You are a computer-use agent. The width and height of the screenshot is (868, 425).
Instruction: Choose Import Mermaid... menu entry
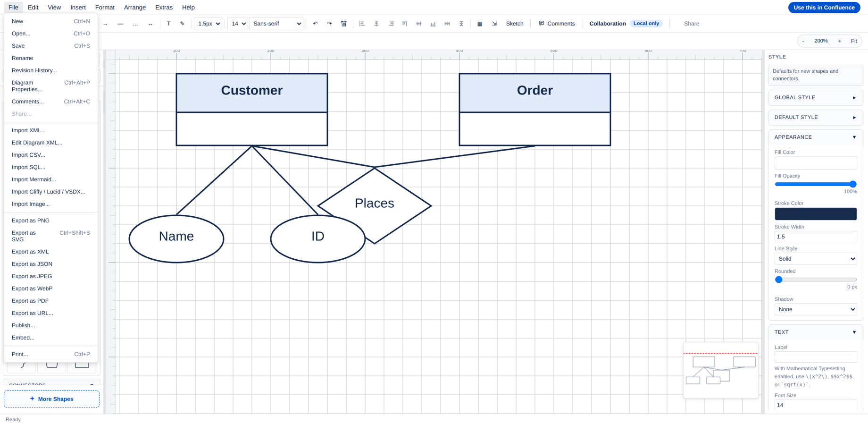click(51, 179)
